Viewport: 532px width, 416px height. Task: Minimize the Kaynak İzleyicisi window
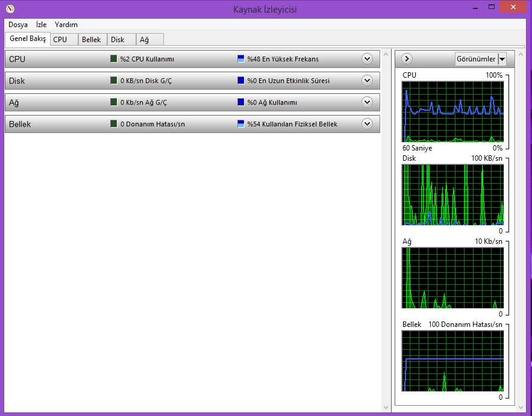click(475, 7)
